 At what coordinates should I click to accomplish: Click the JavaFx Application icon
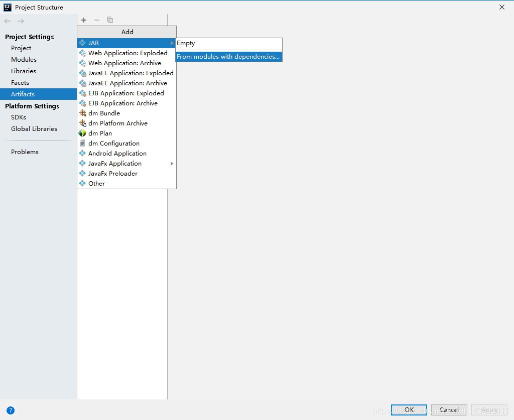83,164
